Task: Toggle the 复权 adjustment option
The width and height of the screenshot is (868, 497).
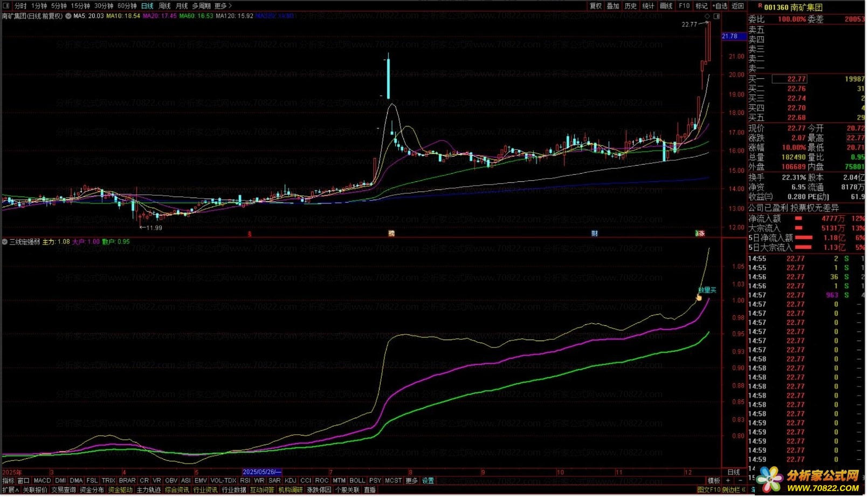Action: click(x=596, y=6)
